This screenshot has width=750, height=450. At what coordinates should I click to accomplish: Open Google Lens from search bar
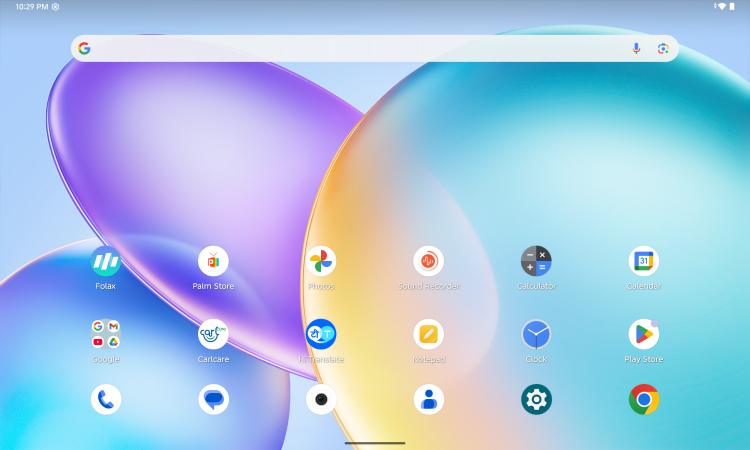[663, 48]
